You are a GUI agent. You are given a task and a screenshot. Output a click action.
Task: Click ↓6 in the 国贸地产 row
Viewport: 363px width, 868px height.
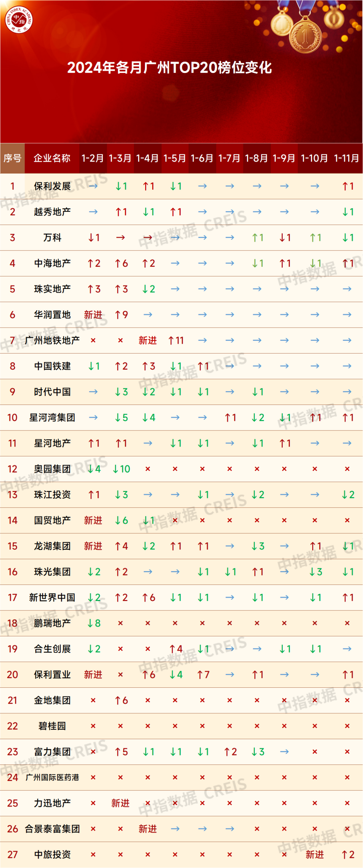click(x=121, y=520)
